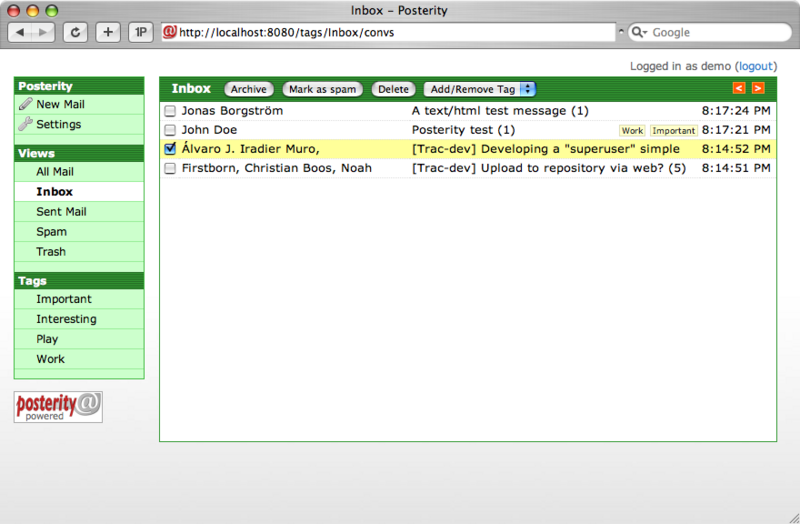Click the Mark as spam button
Screen dimensions: 800x524
click(x=322, y=89)
